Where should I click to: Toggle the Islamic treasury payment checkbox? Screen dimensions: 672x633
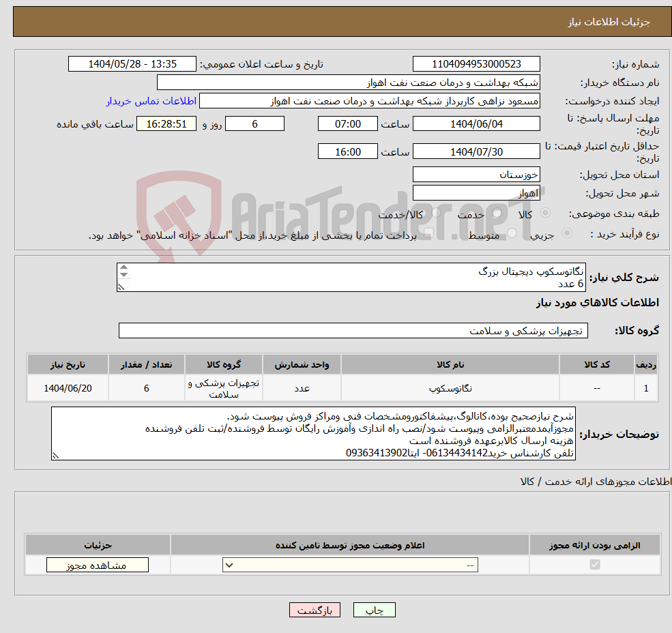(x=428, y=233)
